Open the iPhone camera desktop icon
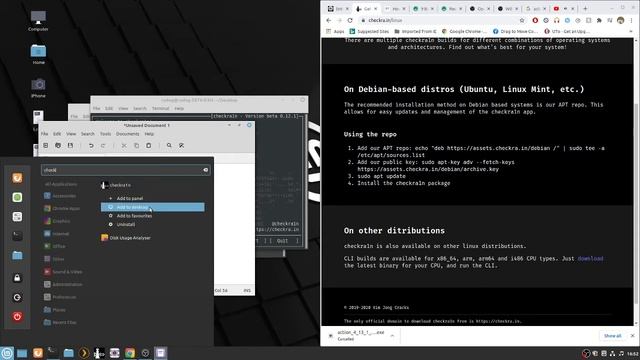The image size is (640, 360). 38,87
